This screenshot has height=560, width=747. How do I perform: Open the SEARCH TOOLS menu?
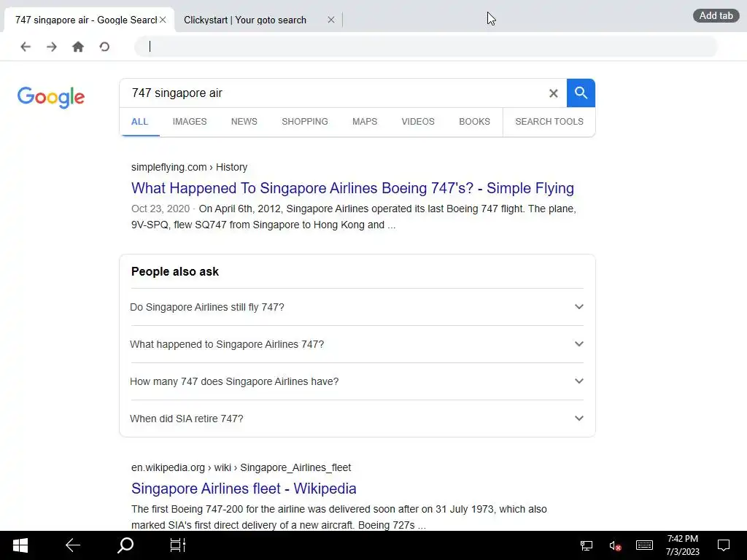point(549,122)
